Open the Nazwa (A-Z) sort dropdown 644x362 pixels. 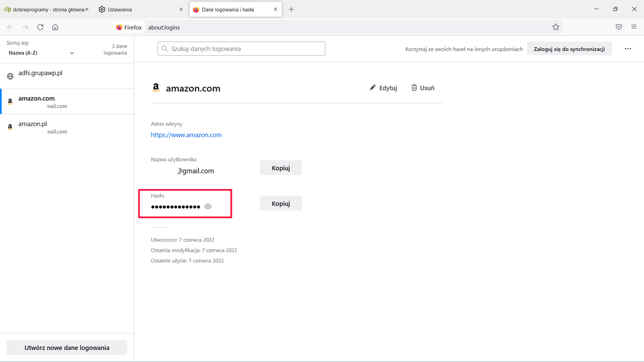tap(40, 52)
